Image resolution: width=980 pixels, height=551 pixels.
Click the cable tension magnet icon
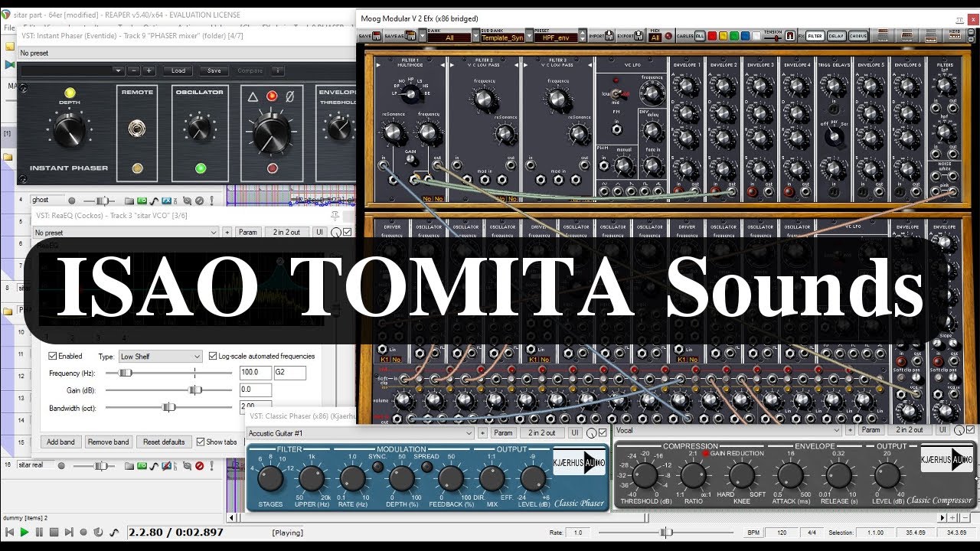[790, 36]
